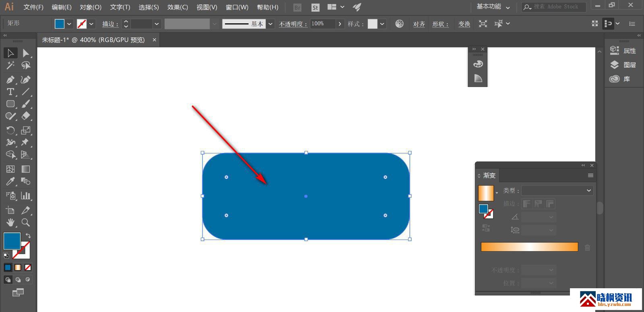Select the Puppet Warp pin tool

pyautogui.click(x=26, y=142)
